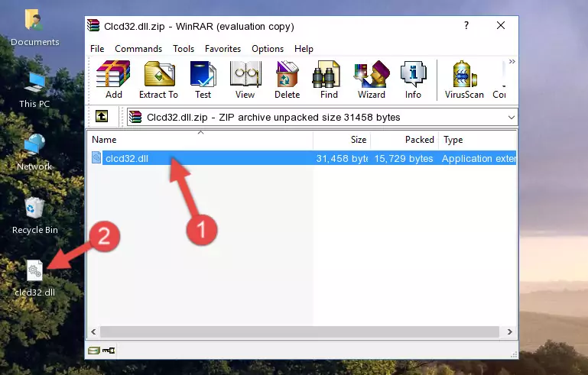Open the Help menu
The image size is (588, 375).
[x=304, y=49]
